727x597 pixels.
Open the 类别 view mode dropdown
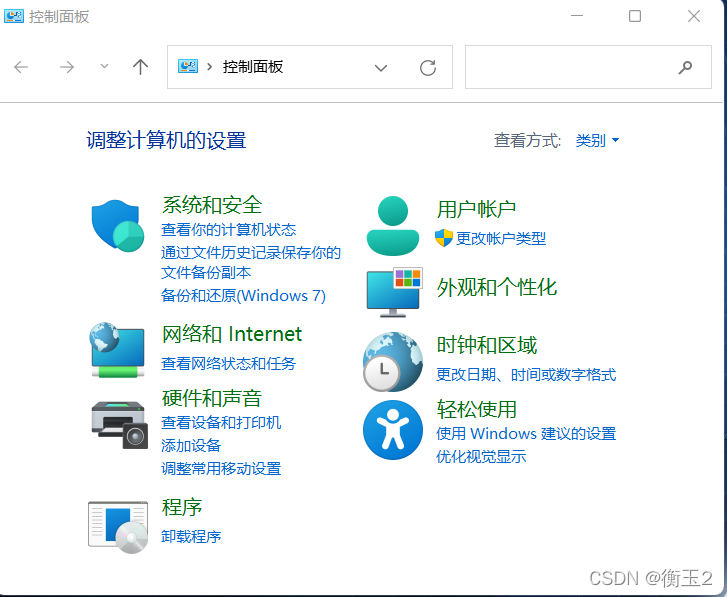(x=597, y=140)
